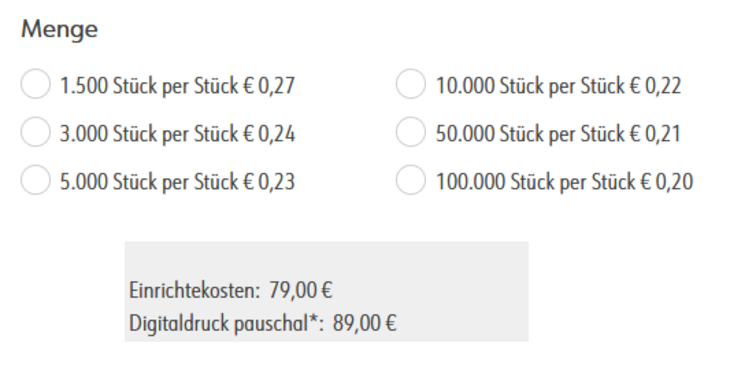
Task: Click the 79,00 € setup cost amount
Action: tap(301, 290)
